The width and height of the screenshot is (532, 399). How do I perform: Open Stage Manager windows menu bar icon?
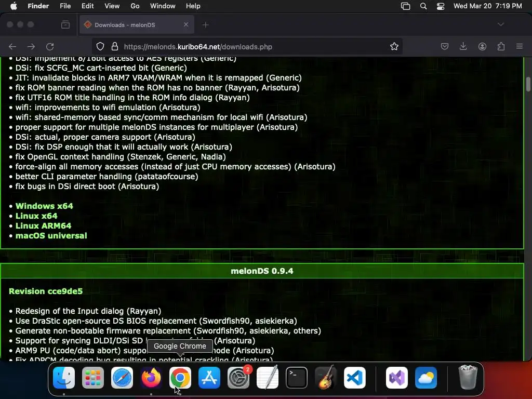click(x=405, y=6)
